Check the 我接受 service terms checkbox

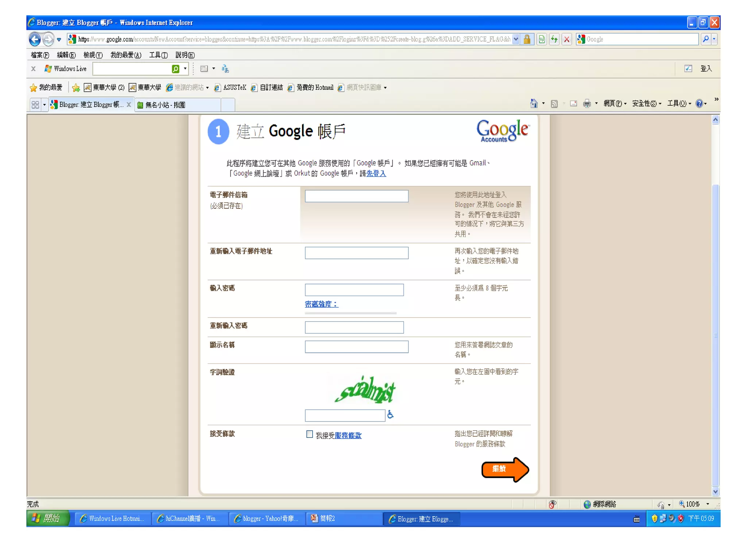tap(309, 434)
